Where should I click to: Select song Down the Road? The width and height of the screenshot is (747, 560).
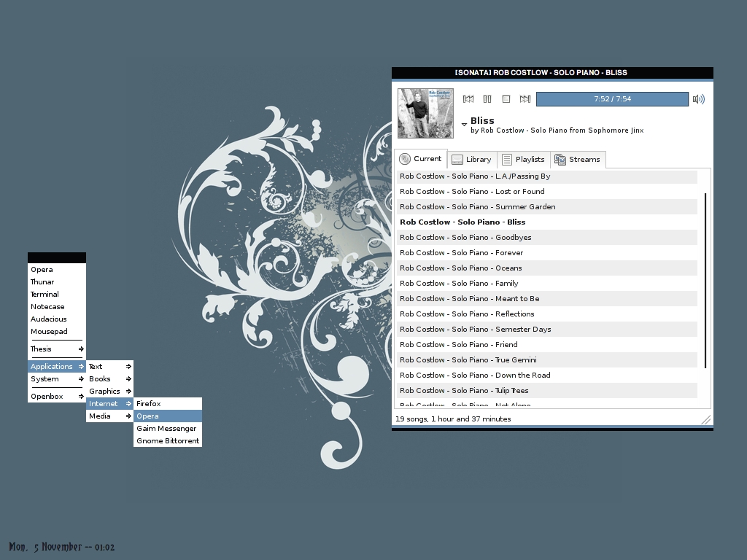pos(547,376)
